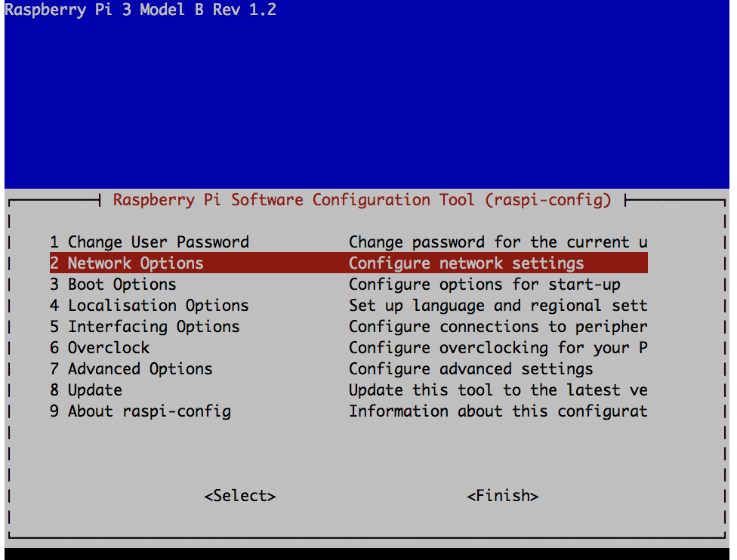Click 'Information about this configurat' description

[498, 411]
